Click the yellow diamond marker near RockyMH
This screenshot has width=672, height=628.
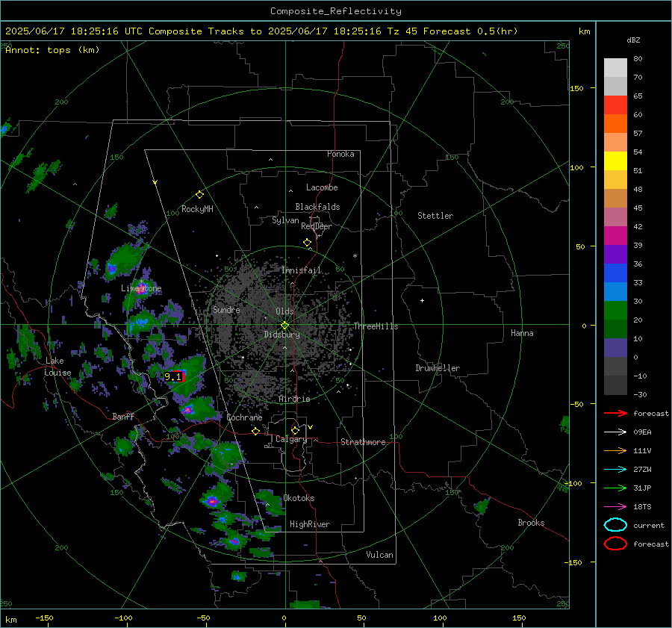pyautogui.click(x=199, y=195)
